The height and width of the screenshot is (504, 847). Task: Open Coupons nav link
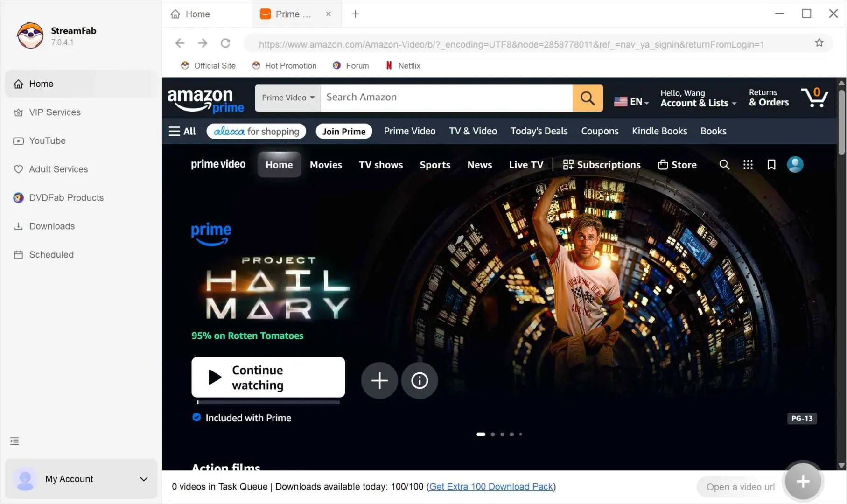pyautogui.click(x=600, y=132)
